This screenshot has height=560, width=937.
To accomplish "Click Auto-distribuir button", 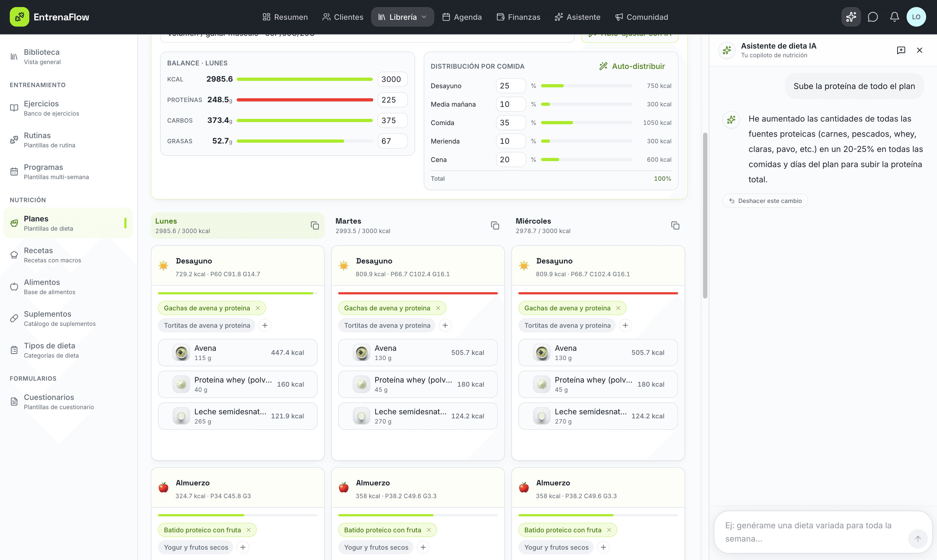I will coord(632,66).
